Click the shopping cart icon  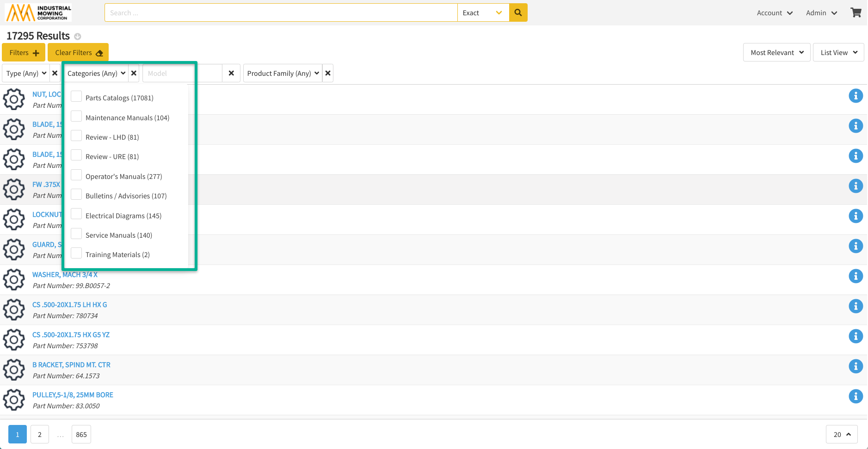click(856, 12)
